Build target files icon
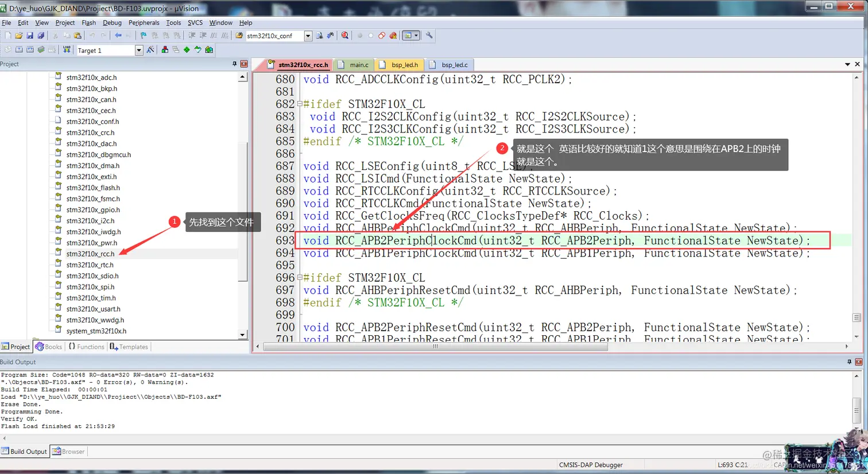Image resolution: width=868 pixels, height=474 pixels. (x=19, y=50)
